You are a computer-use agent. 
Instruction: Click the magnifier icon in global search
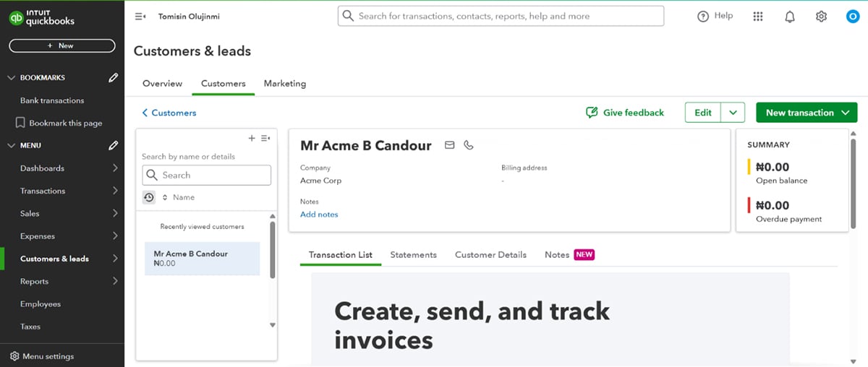tap(348, 16)
